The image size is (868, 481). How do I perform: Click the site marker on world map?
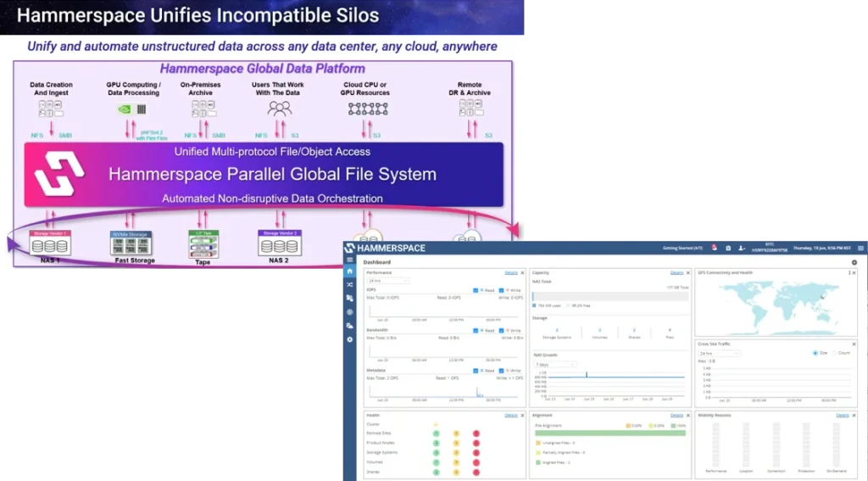click(x=822, y=298)
